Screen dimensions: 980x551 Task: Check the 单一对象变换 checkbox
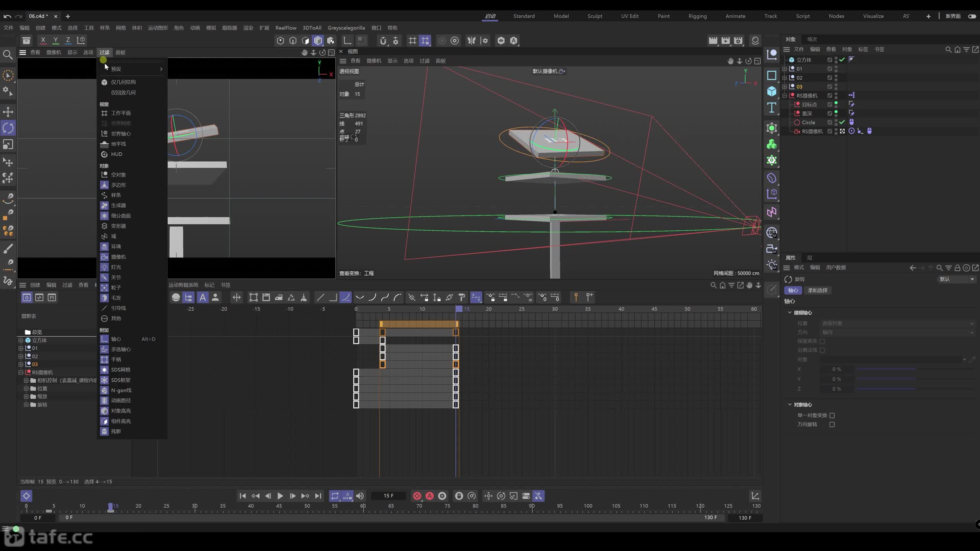[832, 415]
